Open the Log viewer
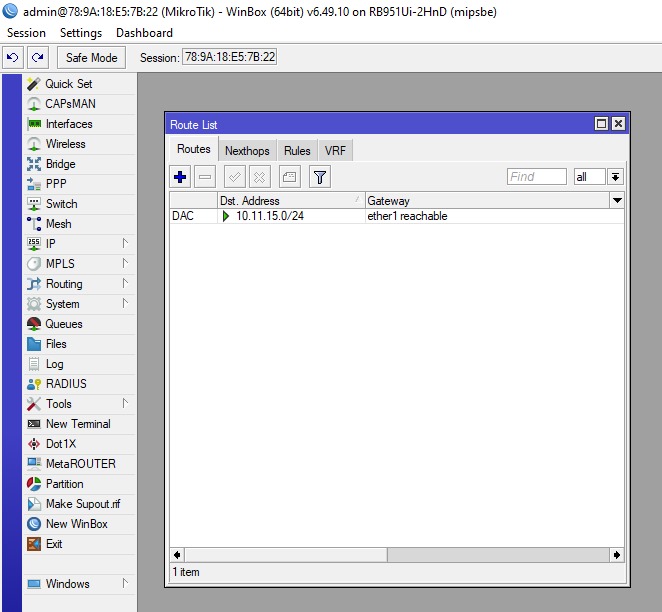The height and width of the screenshot is (612, 662). pyautogui.click(x=79, y=364)
